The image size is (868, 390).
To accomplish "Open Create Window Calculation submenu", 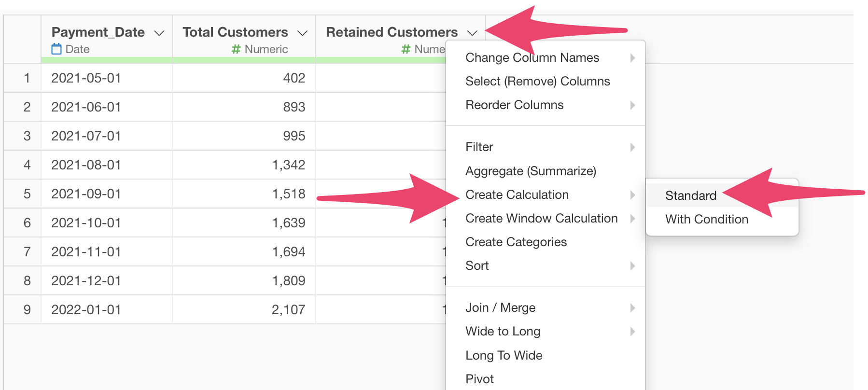I will (541, 218).
